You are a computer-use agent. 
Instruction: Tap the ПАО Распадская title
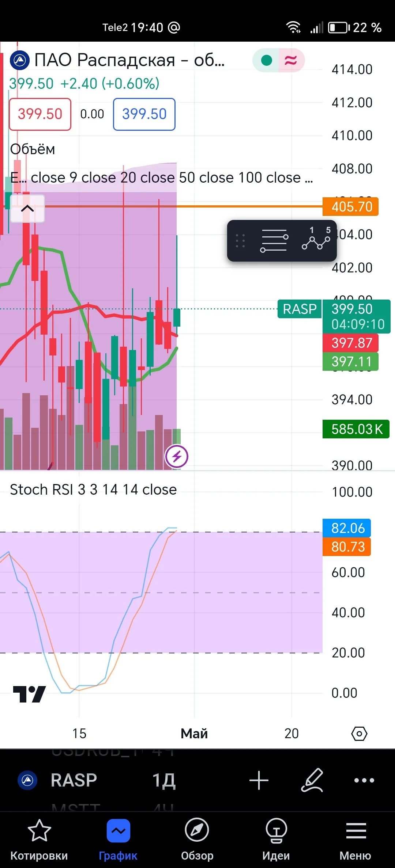pos(129,60)
